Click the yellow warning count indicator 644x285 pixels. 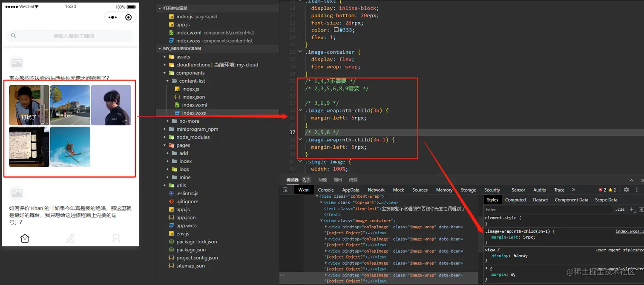pos(612,190)
